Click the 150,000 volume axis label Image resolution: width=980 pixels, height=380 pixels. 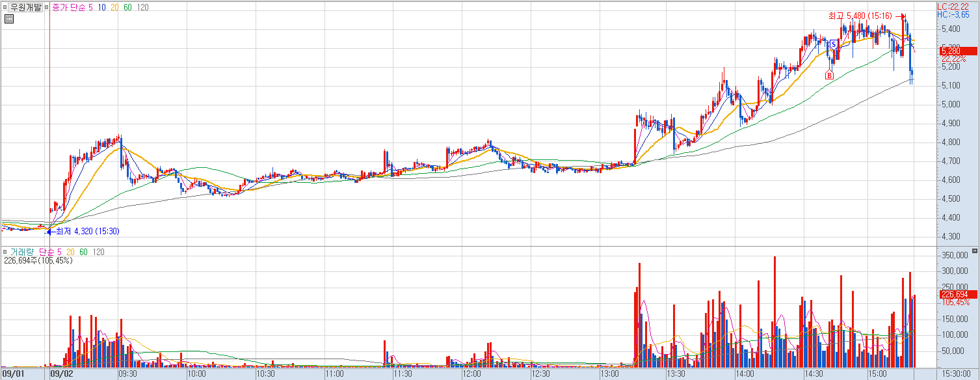[954, 319]
